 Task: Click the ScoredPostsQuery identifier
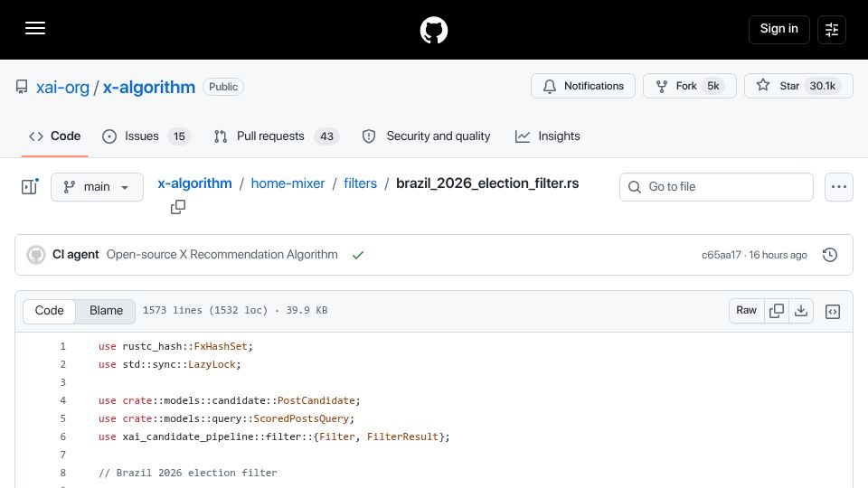pyautogui.click(x=301, y=418)
